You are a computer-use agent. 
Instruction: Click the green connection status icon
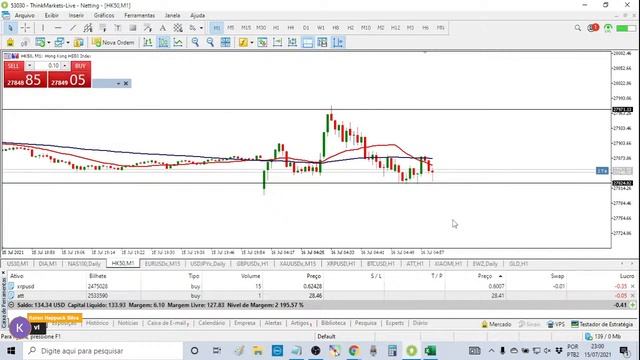click(608, 28)
